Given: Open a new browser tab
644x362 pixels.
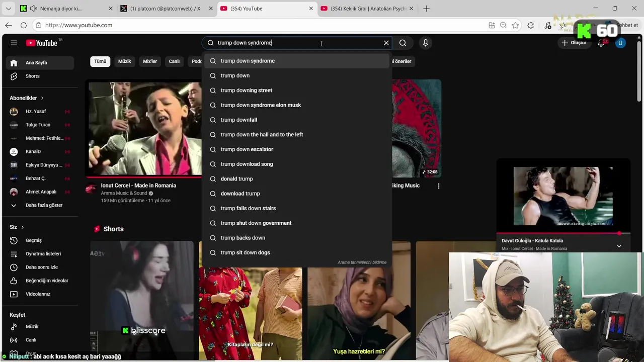Looking at the screenshot, I should tap(426, 9).
